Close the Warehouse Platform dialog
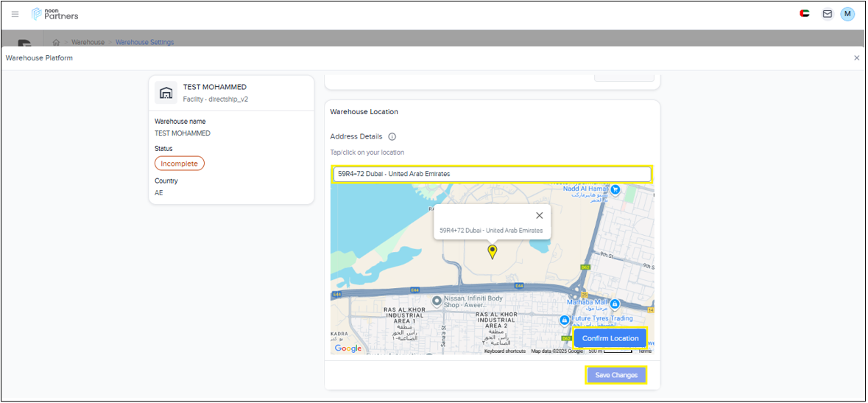This screenshot has width=868, height=403. pos(856,58)
